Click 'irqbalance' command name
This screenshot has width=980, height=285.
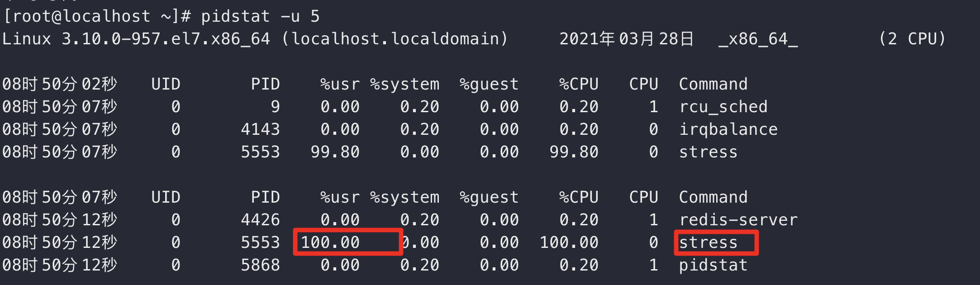click(728, 130)
